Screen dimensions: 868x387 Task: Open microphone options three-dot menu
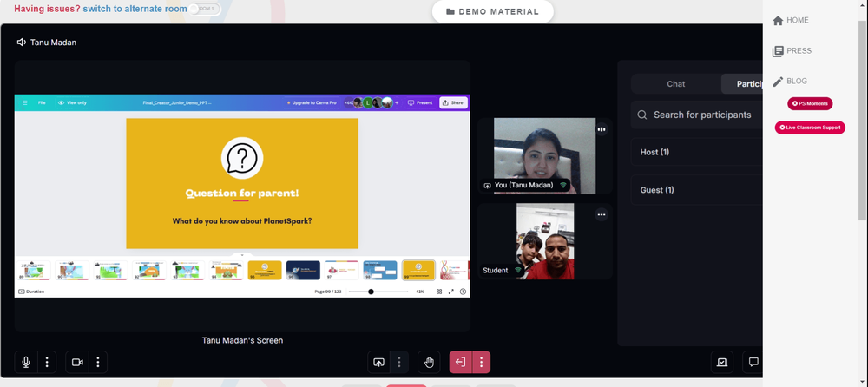point(47,362)
